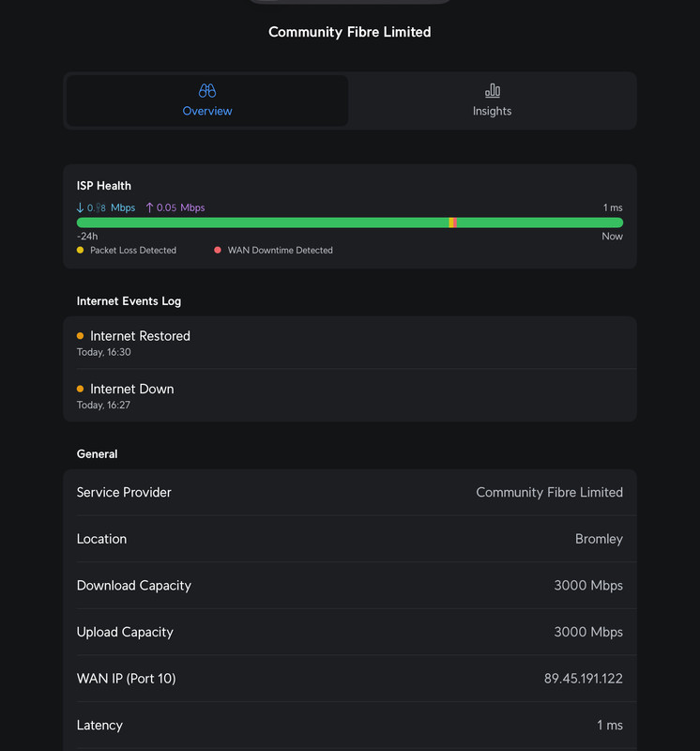Switch to the Overview tab
The height and width of the screenshot is (751, 700).
tap(207, 100)
